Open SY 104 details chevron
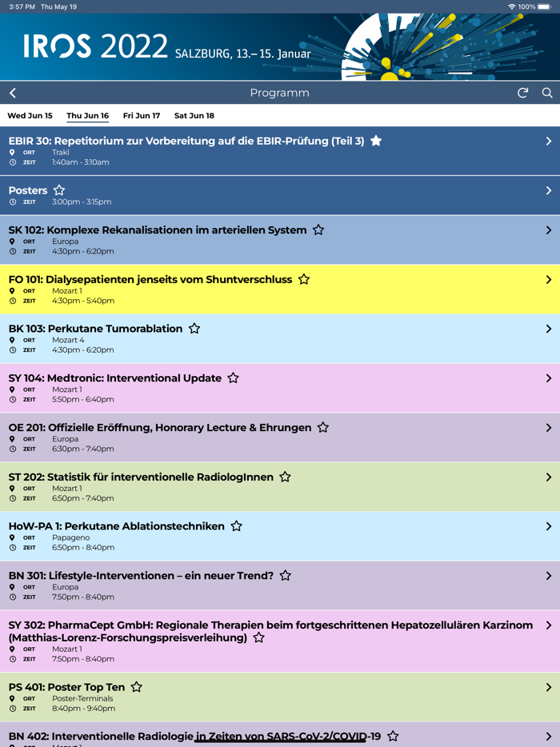 click(x=549, y=378)
